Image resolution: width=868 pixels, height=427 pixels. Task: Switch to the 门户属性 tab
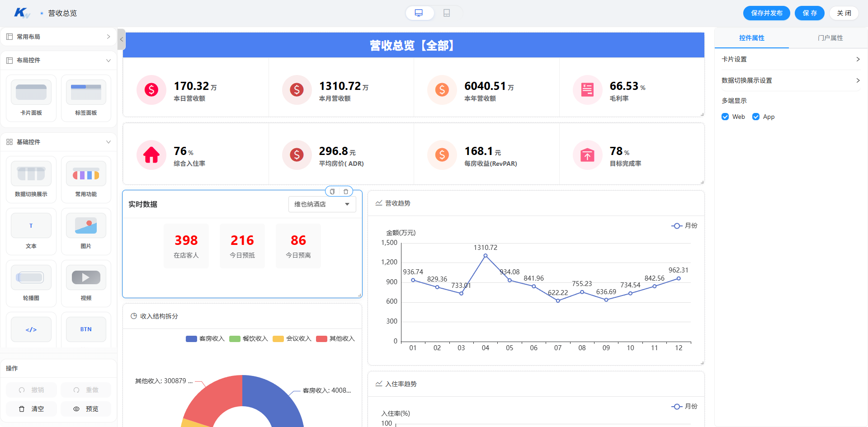(x=830, y=38)
